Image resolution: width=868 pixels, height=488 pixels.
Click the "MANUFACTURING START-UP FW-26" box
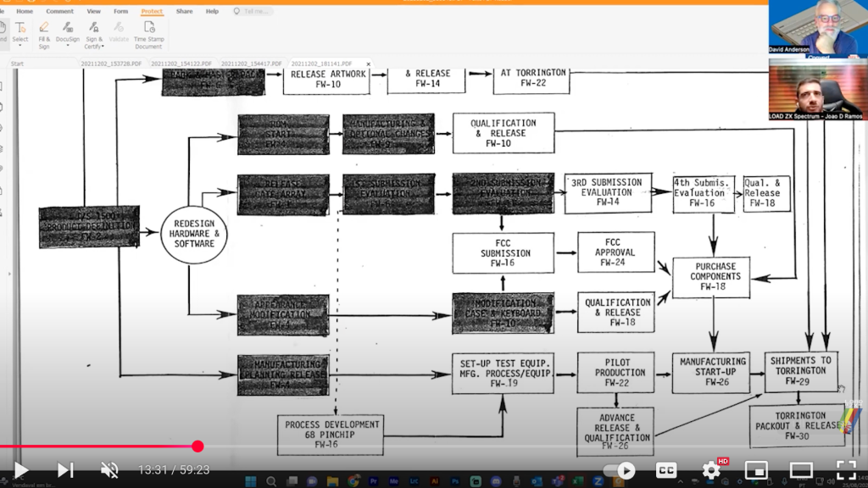pos(711,373)
